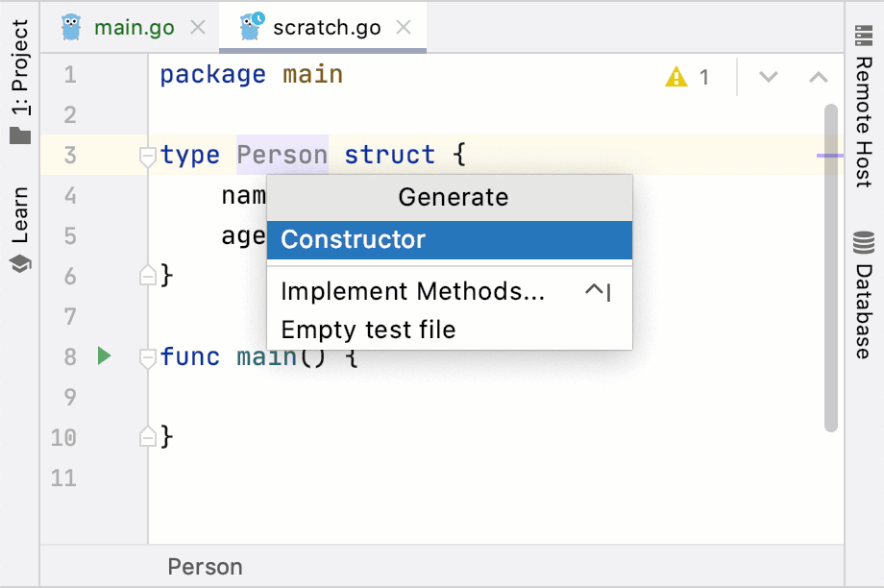Click Person in the breadcrumb bar
Image resolution: width=884 pixels, height=588 pixels.
205,567
